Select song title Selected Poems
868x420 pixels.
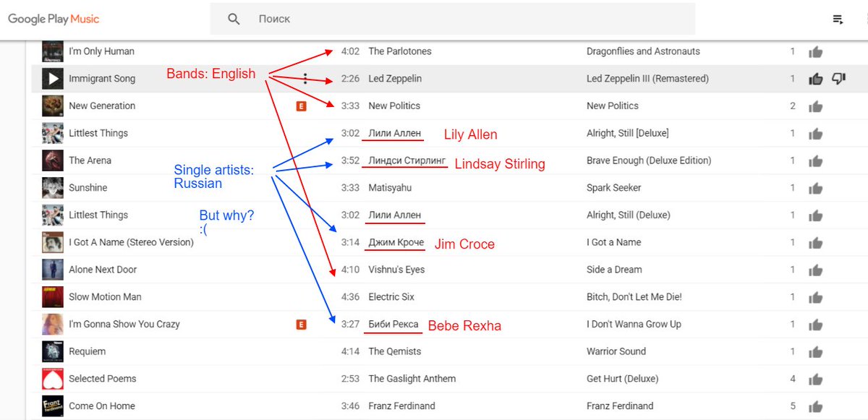pos(102,379)
